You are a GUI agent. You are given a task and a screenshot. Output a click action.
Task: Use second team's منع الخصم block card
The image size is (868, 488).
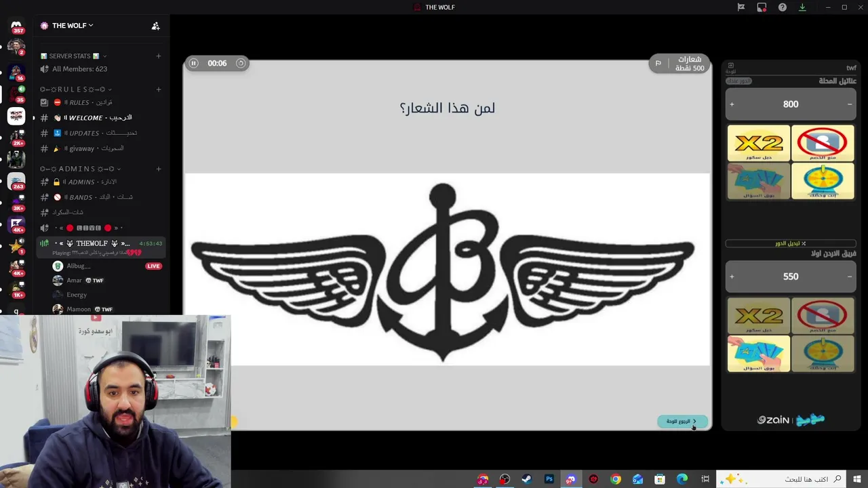(823, 316)
